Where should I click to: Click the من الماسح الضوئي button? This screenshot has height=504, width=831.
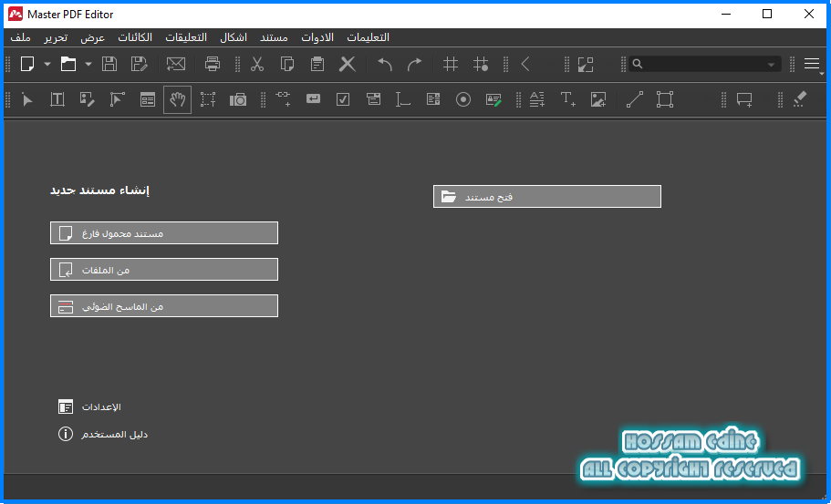(164, 306)
